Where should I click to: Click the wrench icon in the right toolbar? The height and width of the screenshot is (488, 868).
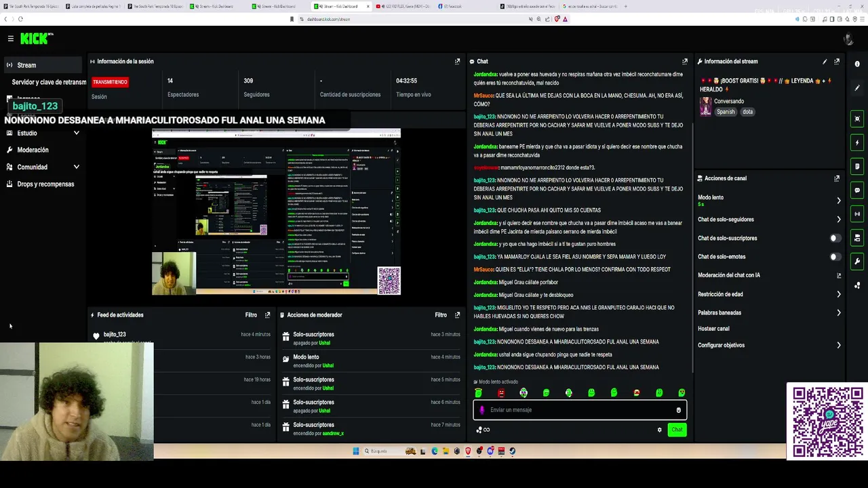857,261
